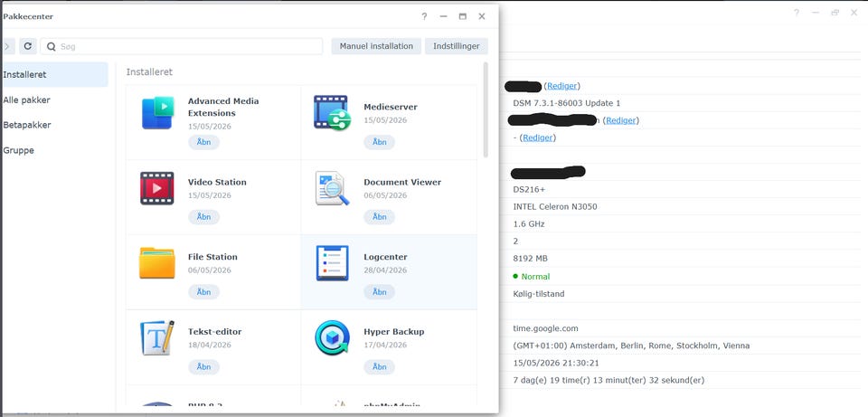Click the File Station folder icon
868x417 pixels.
157,263
